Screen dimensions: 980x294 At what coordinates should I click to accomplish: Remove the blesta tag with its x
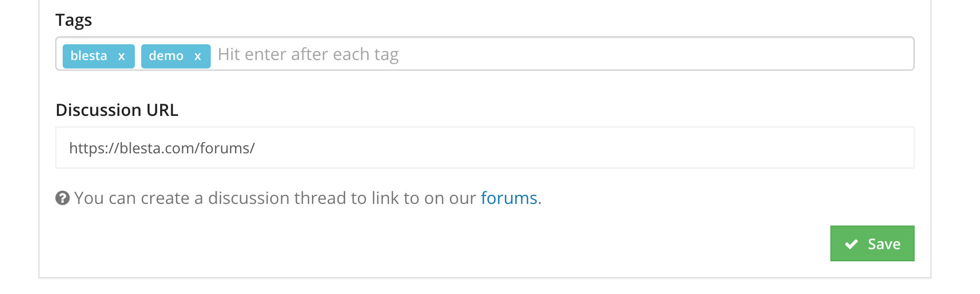(x=122, y=56)
